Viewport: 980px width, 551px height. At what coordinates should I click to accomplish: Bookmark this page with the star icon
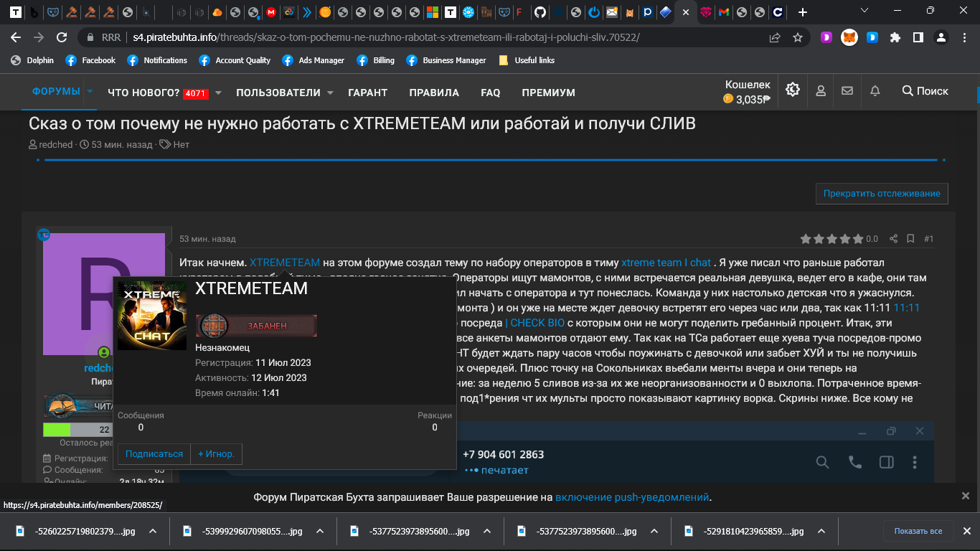(798, 37)
